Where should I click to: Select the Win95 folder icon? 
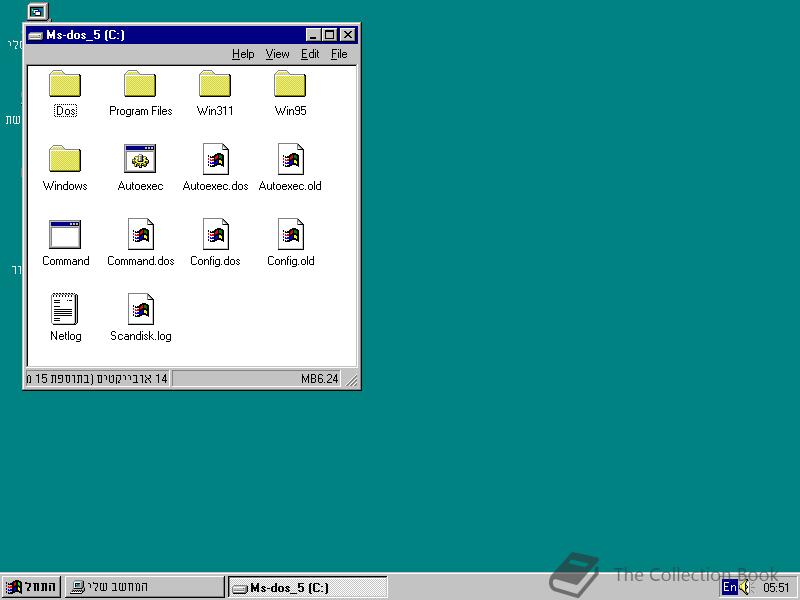point(290,84)
